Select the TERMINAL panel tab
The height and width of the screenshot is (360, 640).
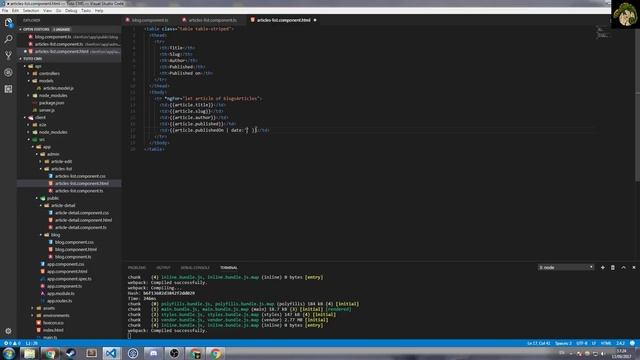229,268
